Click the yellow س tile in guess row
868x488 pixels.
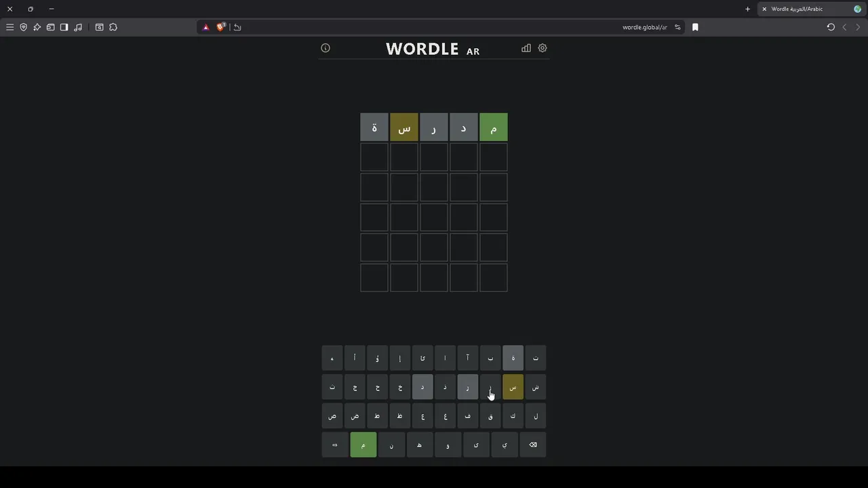[x=404, y=127]
